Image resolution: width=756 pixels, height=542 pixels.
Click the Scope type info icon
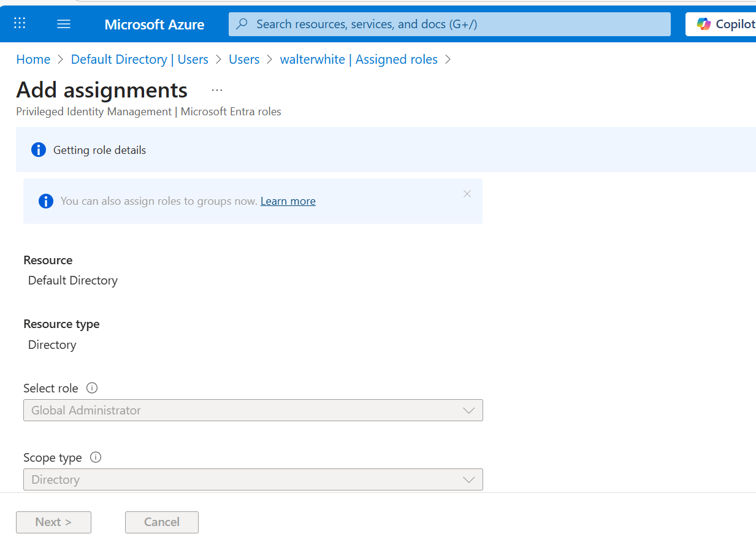click(95, 457)
